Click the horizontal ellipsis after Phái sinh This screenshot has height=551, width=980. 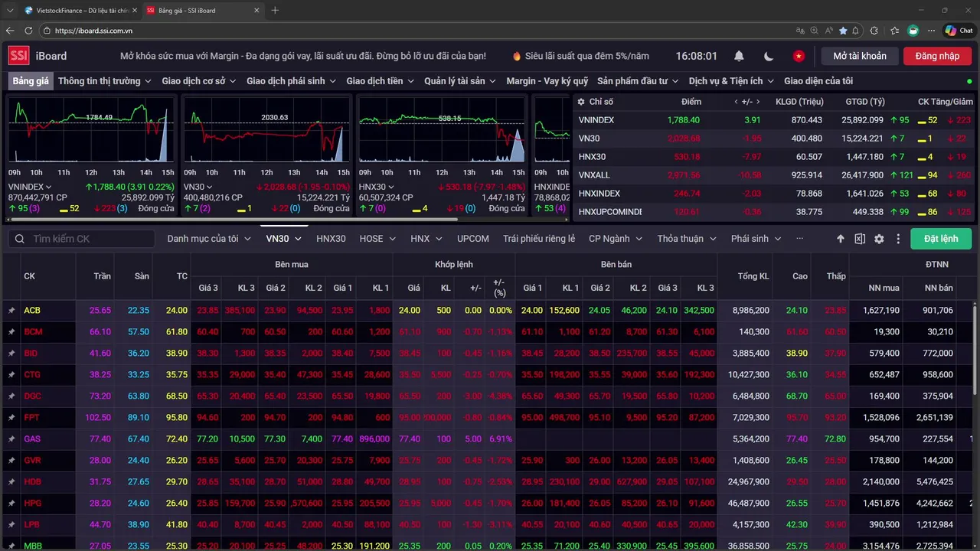click(799, 239)
